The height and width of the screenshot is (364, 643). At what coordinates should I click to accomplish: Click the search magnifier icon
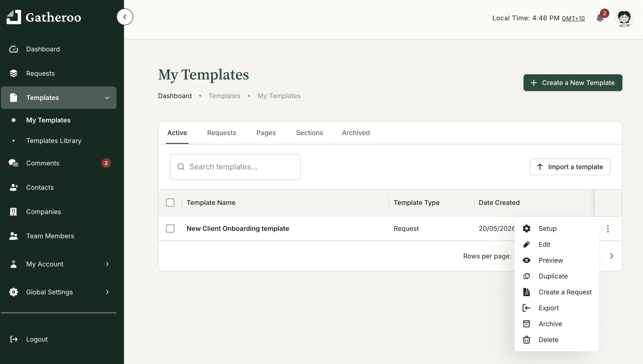point(181,167)
